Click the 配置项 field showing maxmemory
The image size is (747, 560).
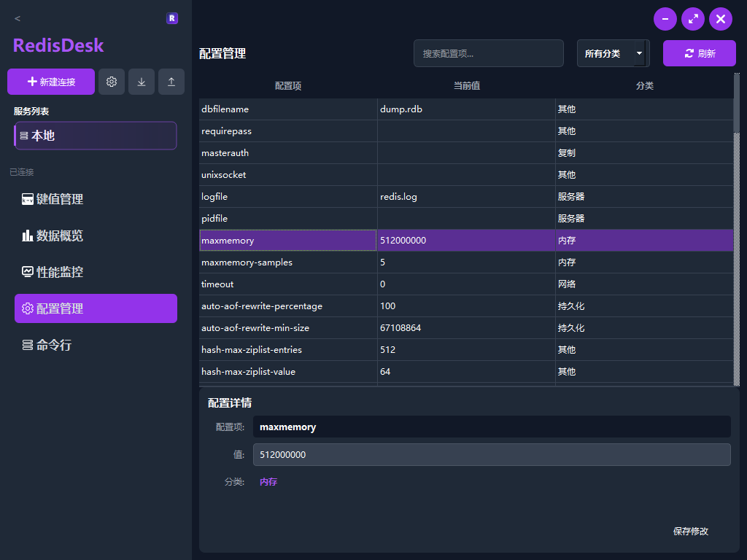pos(492,427)
